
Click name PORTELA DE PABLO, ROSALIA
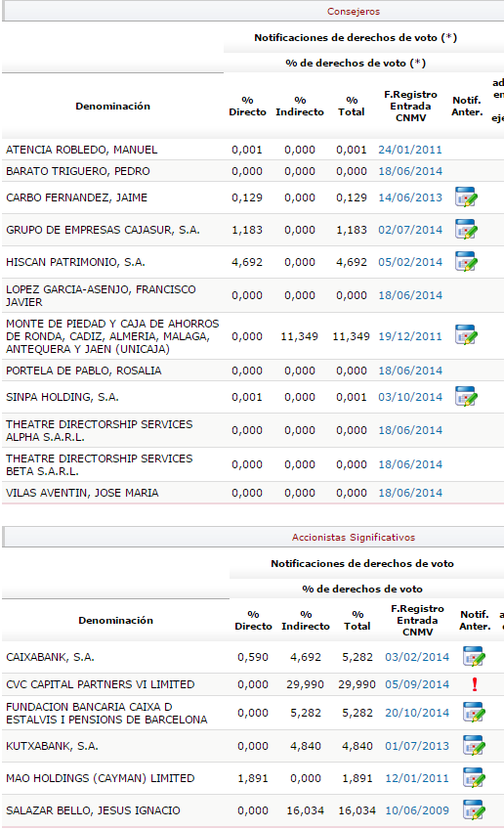(x=84, y=371)
